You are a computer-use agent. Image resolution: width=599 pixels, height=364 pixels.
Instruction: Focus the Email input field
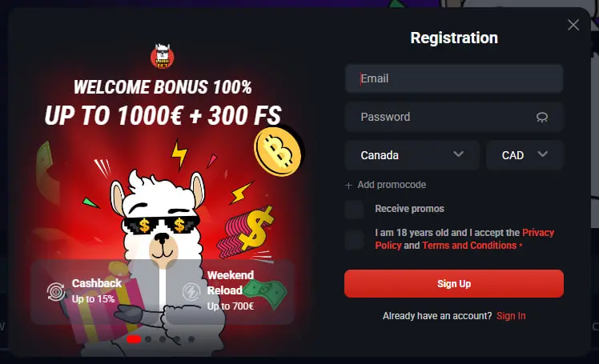[454, 78]
